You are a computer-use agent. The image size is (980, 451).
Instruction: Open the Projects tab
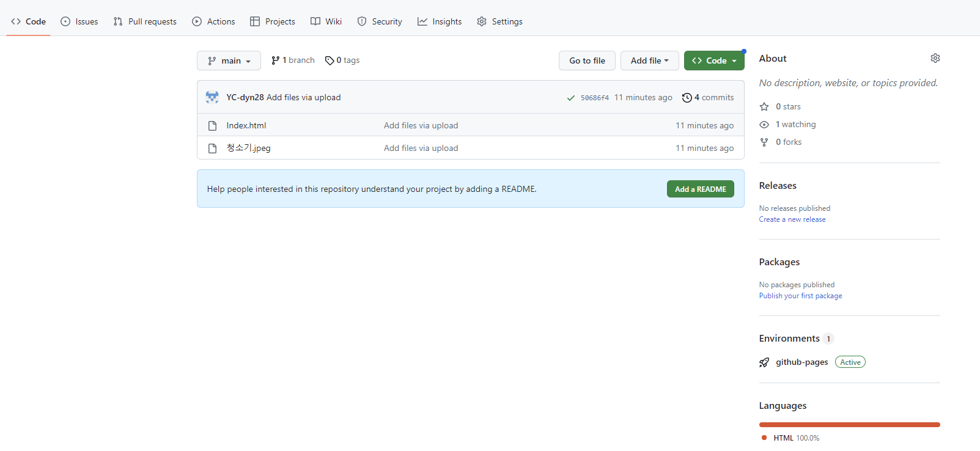pos(273,21)
